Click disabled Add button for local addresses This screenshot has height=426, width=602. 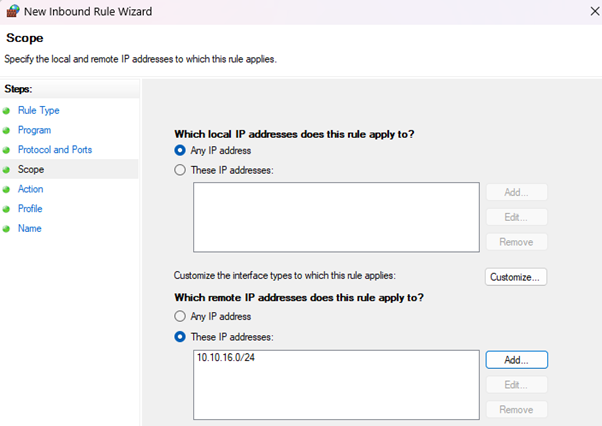click(x=516, y=192)
